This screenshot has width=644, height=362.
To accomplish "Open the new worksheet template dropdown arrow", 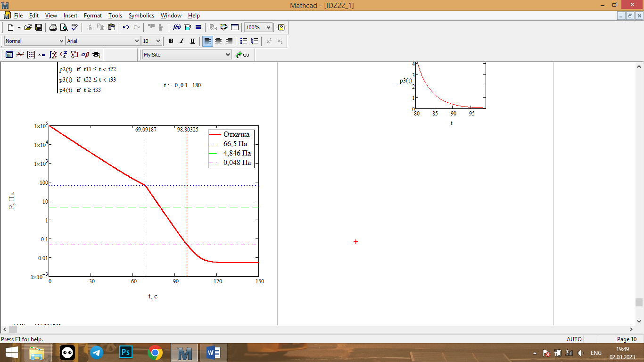I will coord(19,27).
